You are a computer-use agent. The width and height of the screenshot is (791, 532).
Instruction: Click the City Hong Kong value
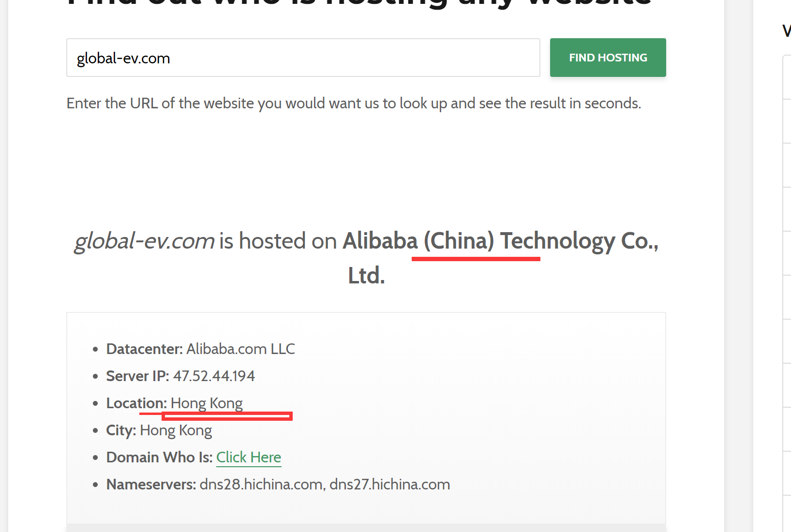point(176,430)
